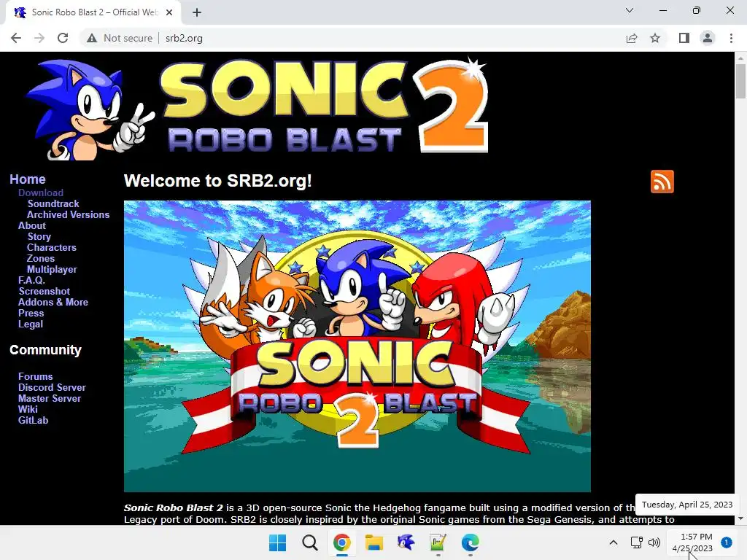
Task: Click the orange RSS feed icon
Action: pos(662,182)
